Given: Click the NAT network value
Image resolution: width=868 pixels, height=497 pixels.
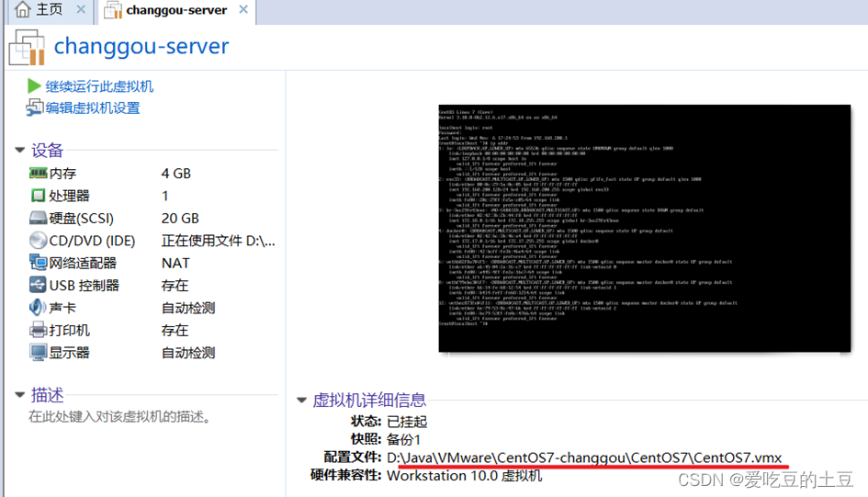Looking at the screenshot, I should pos(175,263).
